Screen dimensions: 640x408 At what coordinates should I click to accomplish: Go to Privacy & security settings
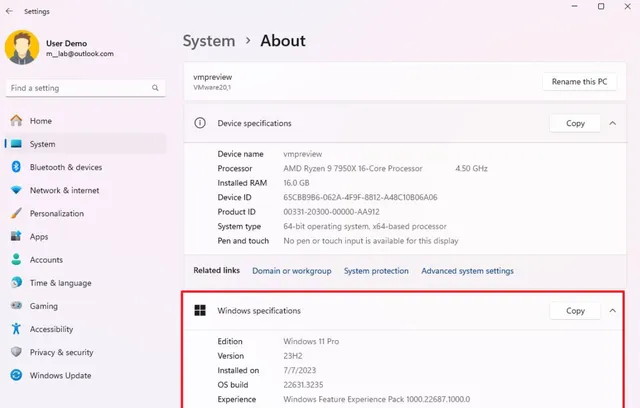tap(85, 352)
